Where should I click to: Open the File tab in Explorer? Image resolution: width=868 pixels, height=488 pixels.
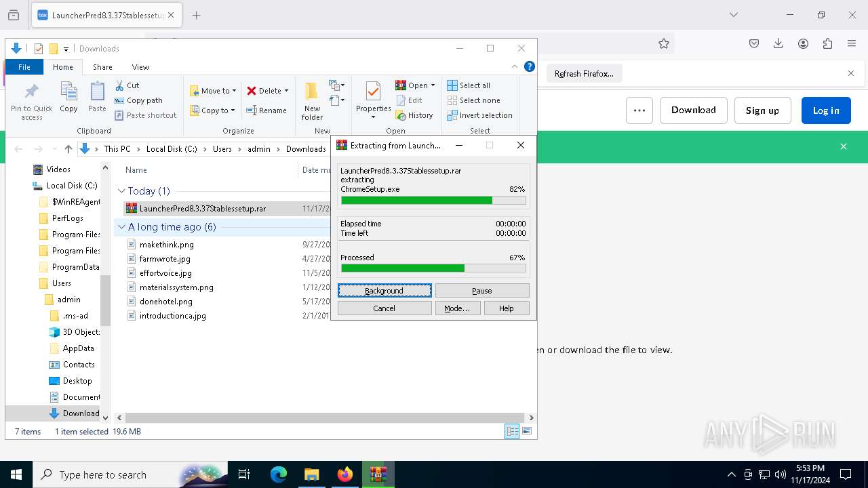(24, 67)
